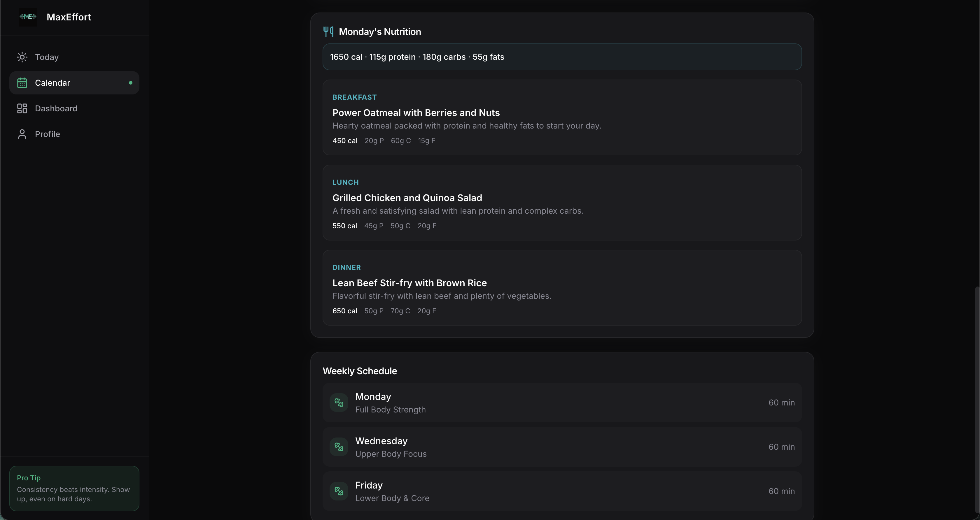Screen dimensions: 980x520
Task: Click the dumbbell icon on the Wednesday row
Action: tap(338, 447)
